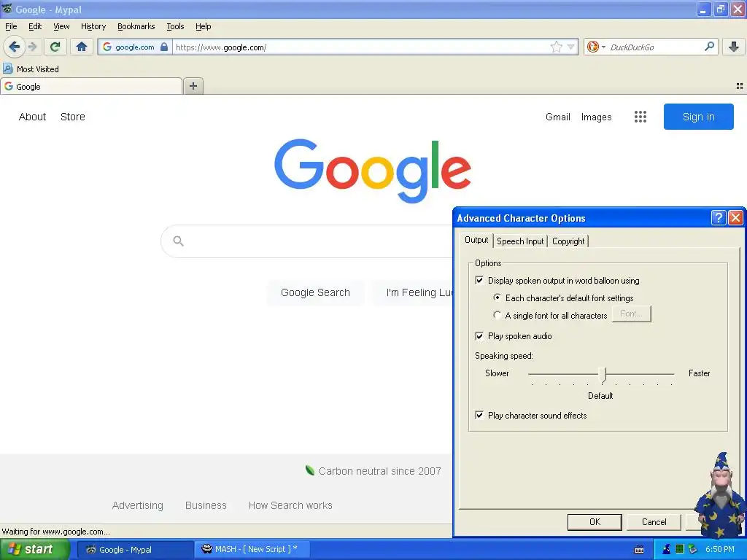Bookmark this page with the star icon

[x=556, y=47]
